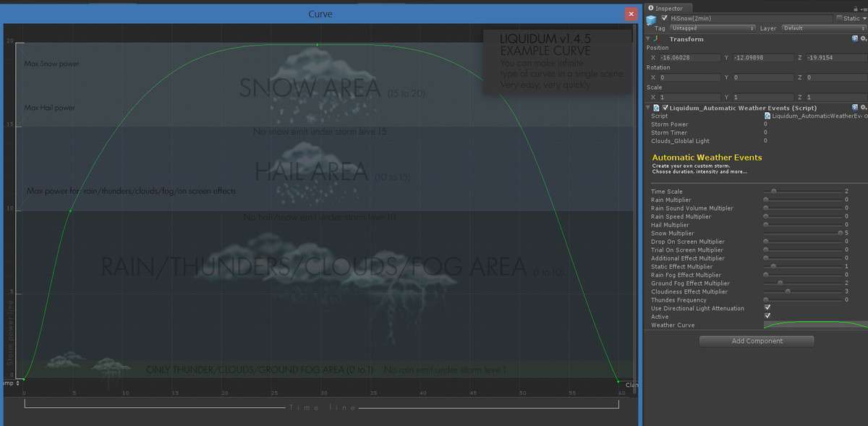Click the C# script icon beside Liquidum_Automatic Weather Events
Viewport: 868px width, 426px height.
pyautogui.click(x=656, y=108)
